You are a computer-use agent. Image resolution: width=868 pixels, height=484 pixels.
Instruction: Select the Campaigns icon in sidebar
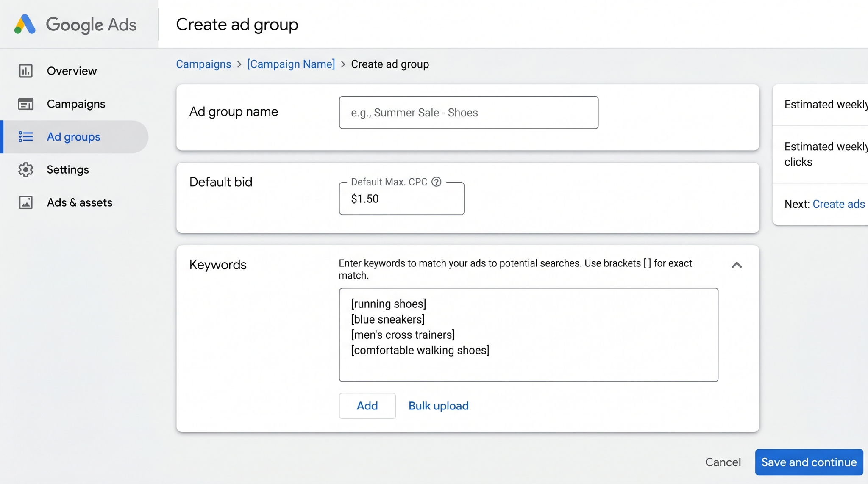(x=25, y=104)
